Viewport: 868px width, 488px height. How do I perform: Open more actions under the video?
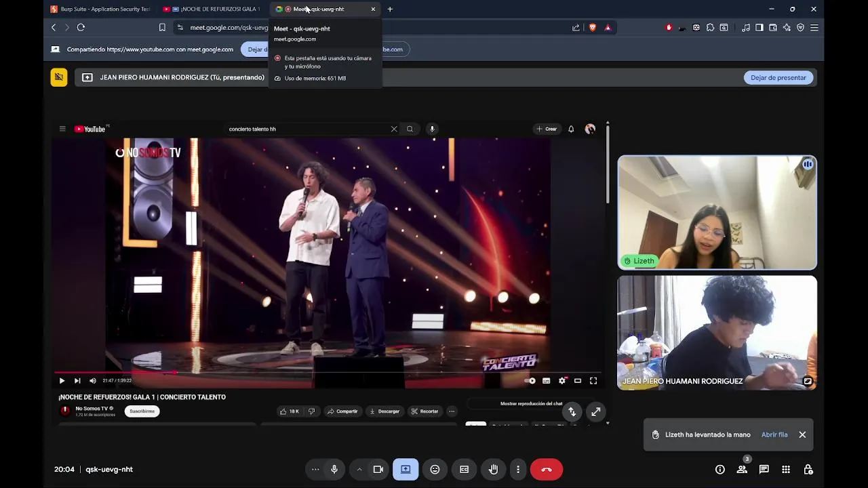452,411
